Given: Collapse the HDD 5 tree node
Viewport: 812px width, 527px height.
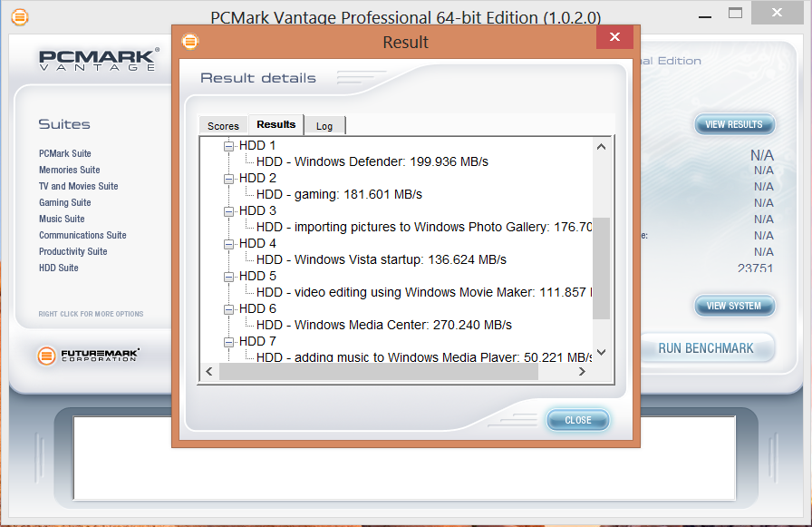Looking at the screenshot, I should tap(228, 277).
